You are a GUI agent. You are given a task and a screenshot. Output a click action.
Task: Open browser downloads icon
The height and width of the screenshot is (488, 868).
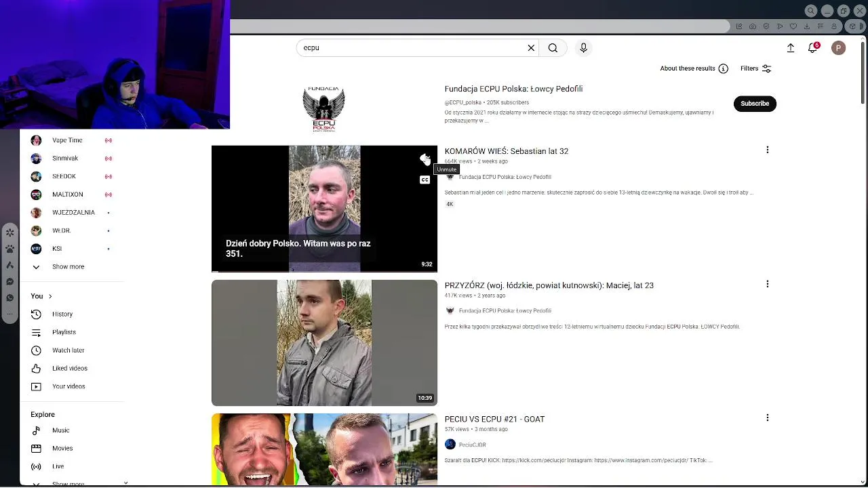coord(807,26)
